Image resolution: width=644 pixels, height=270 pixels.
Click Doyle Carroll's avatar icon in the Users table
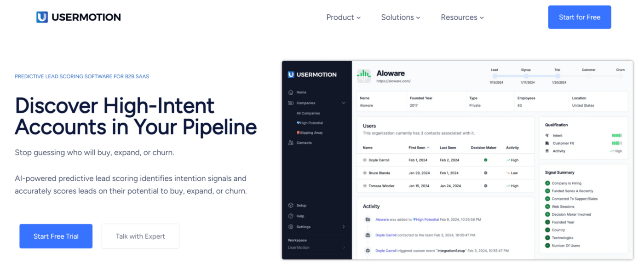coord(365,160)
